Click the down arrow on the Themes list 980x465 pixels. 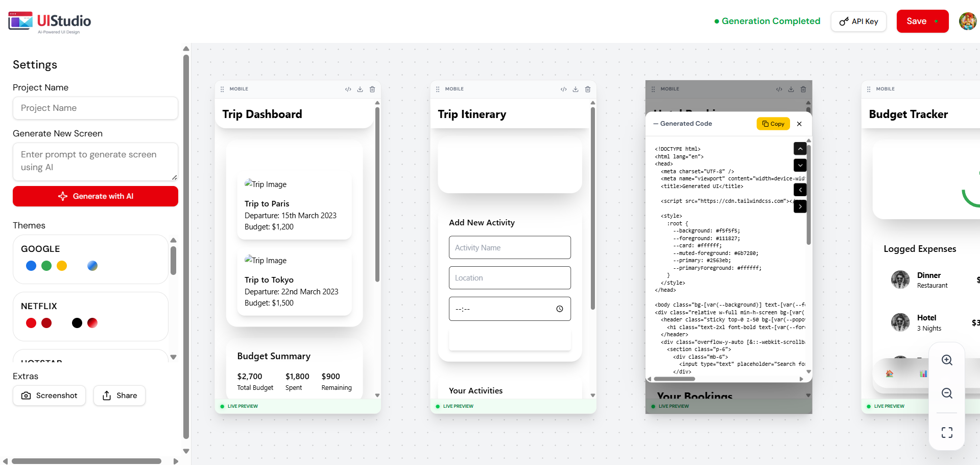point(174,358)
